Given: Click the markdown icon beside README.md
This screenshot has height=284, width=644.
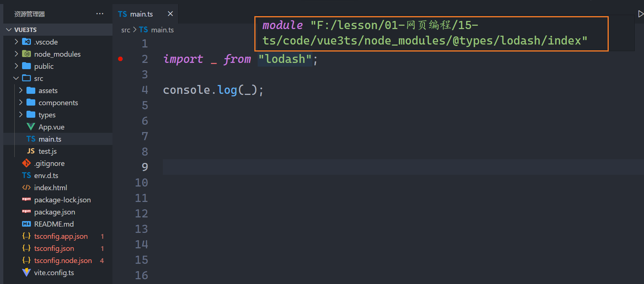Looking at the screenshot, I should [x=26, y=224].
